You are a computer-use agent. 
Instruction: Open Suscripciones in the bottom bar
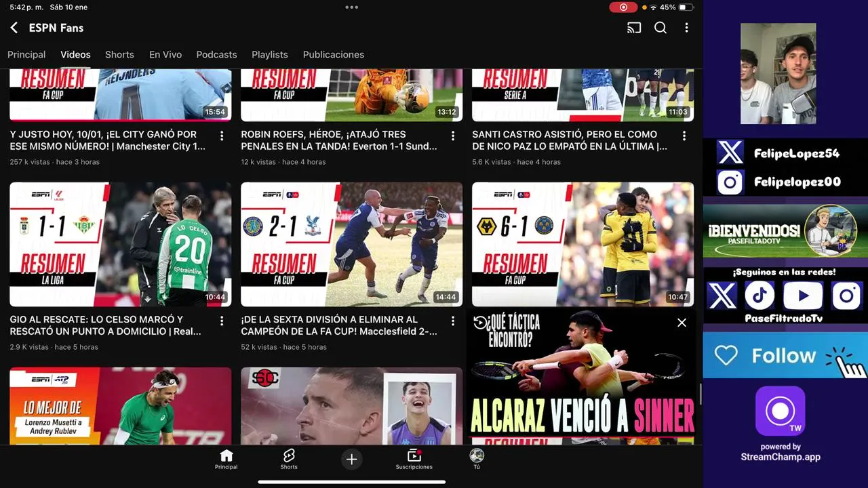(414, 459)
